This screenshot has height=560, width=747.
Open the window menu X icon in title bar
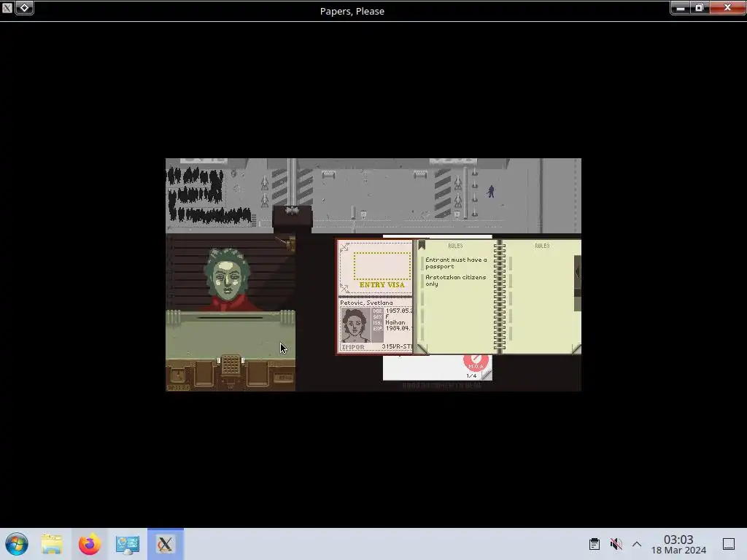7,7
